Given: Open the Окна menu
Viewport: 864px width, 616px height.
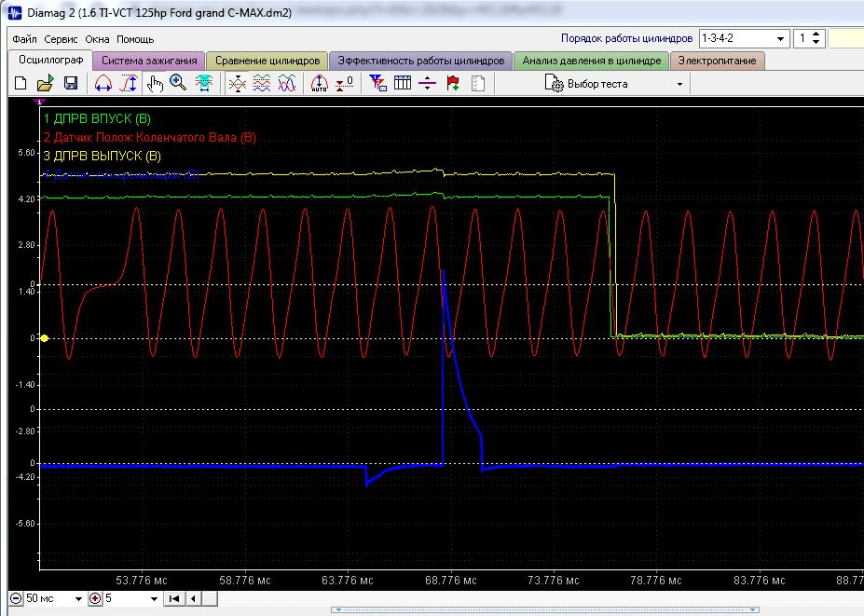Looking at the screenshot, I should (97, 39).
